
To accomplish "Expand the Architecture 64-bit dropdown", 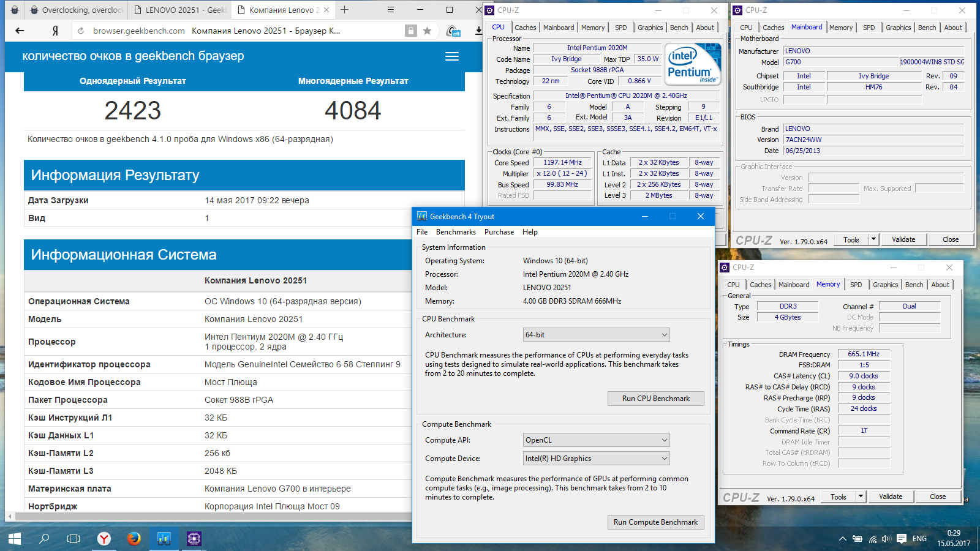I will point(596,335).
